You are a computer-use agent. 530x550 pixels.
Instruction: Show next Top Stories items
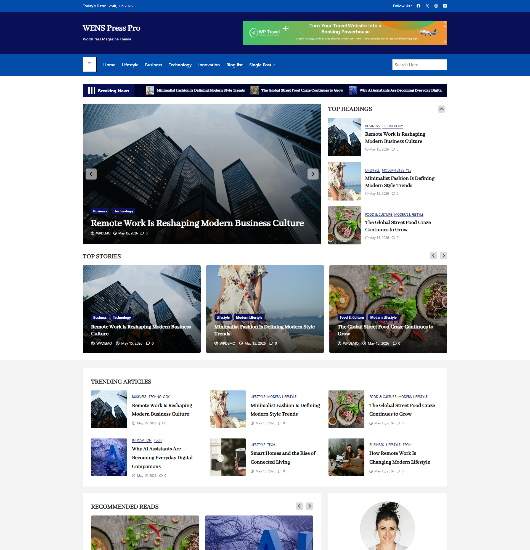click(x=443, y=255)
